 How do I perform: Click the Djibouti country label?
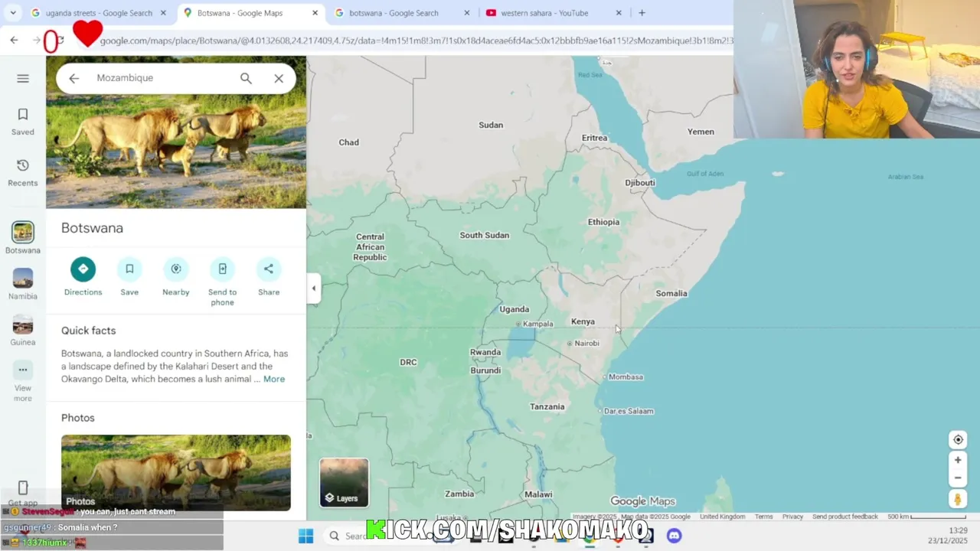pyautogui.click(x=640, y=183)
